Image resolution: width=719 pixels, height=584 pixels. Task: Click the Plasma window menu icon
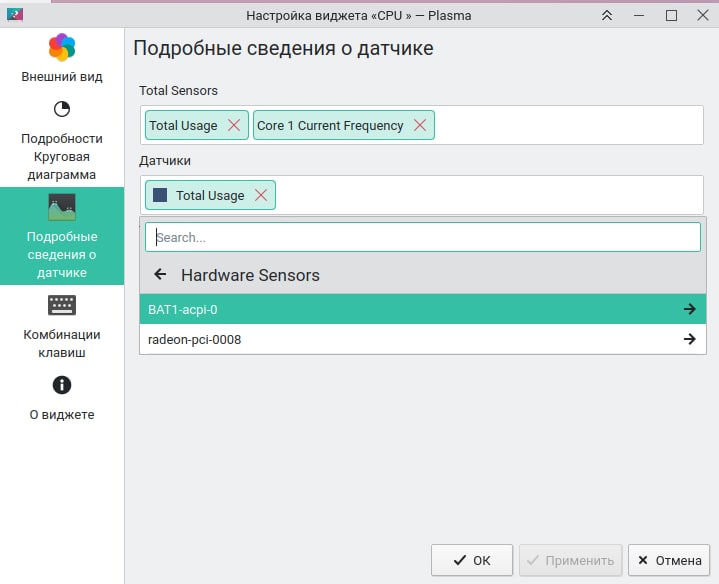(15, 15)
